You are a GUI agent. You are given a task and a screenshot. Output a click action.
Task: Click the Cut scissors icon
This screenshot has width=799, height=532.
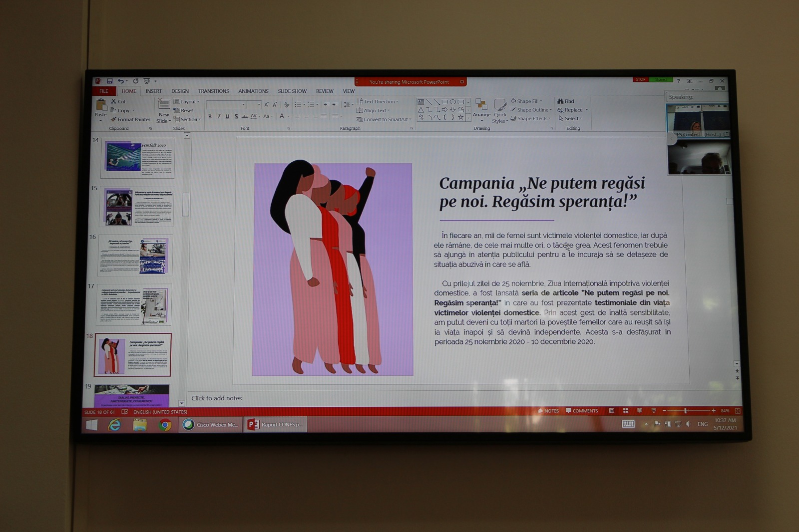[113, 101]
